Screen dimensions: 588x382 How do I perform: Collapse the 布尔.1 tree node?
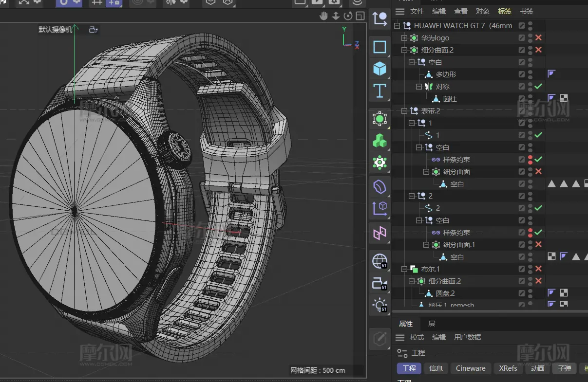(404, 269)
